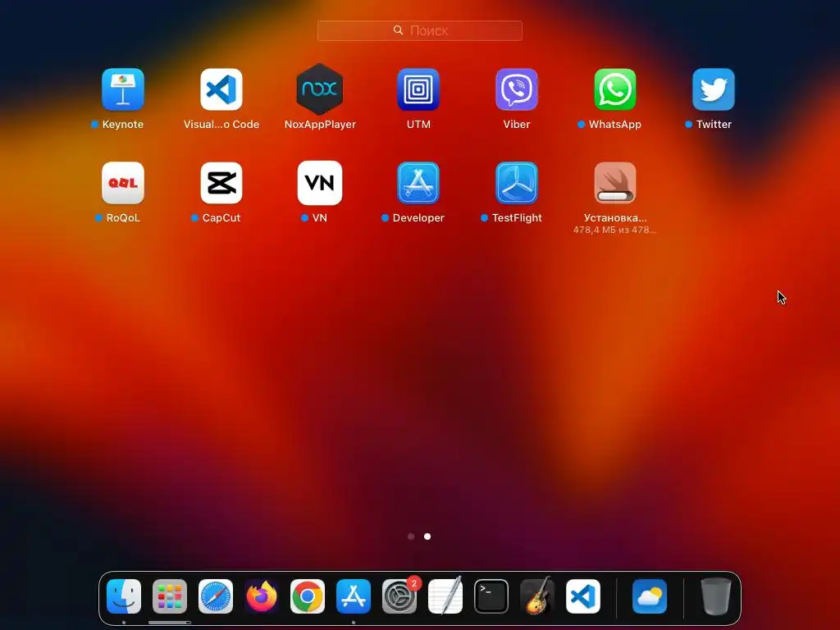
Task: Click the install progress bar on Установка
Action: [615, 196]
